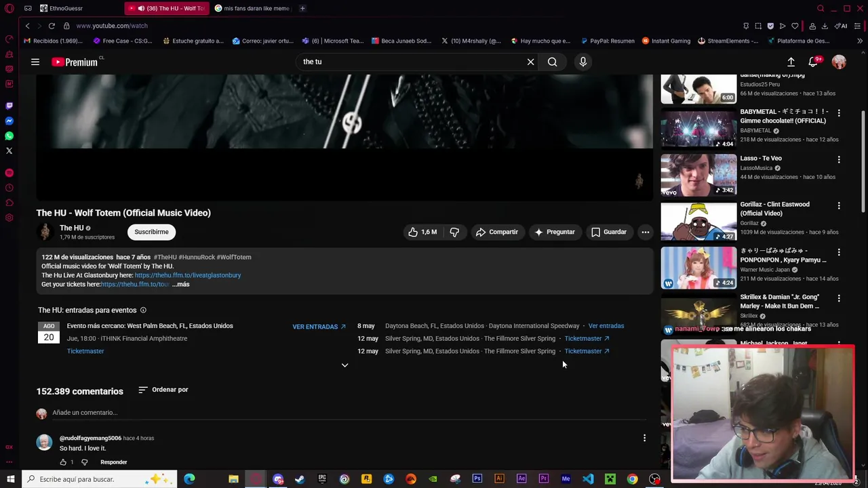Screen dimensions: 868x488
Task: Open options for BABYMETAL suggested video
Action: (x=839, y=113)
